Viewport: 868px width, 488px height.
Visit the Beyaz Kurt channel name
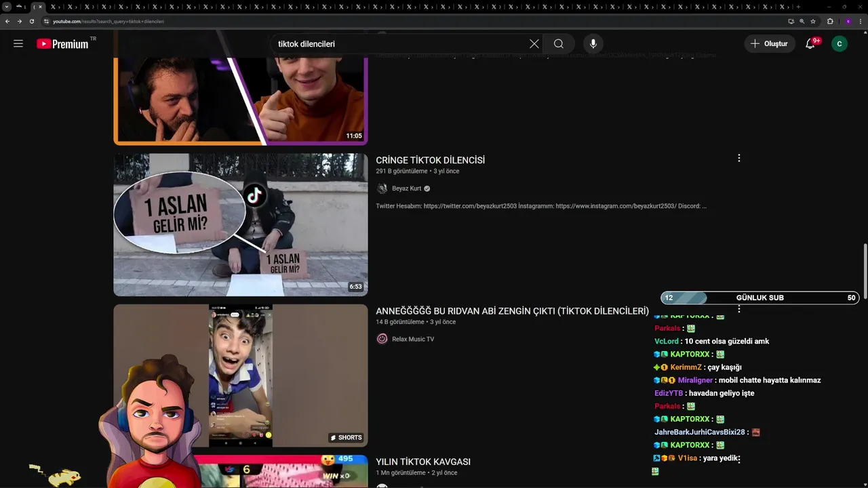pos(407,188)
